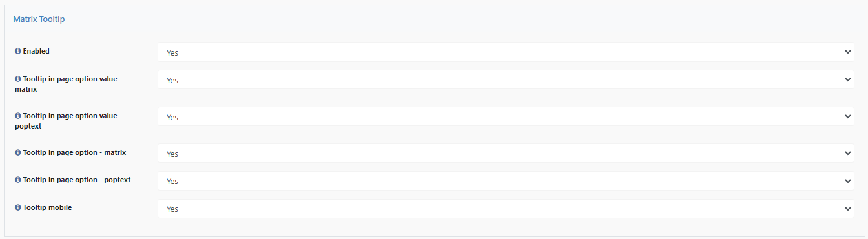Open 'Tooltip in page option - matrix' dropdown

[506, 154]
